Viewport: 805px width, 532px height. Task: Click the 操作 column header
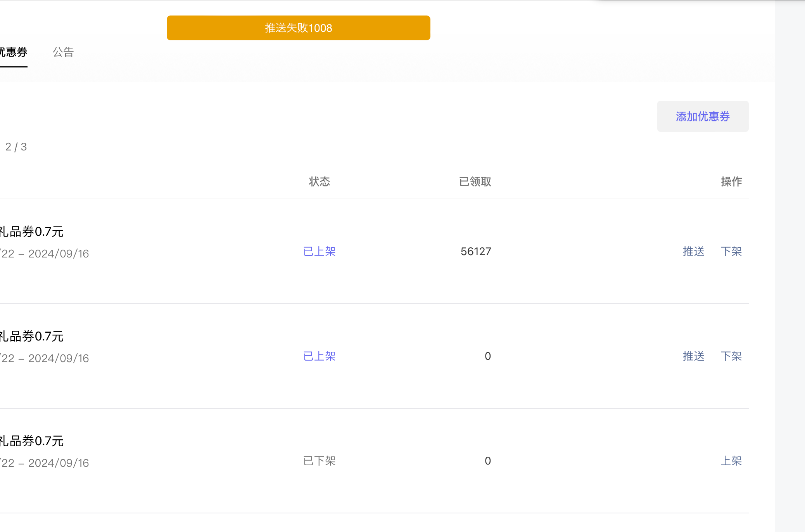click(731, 181)
